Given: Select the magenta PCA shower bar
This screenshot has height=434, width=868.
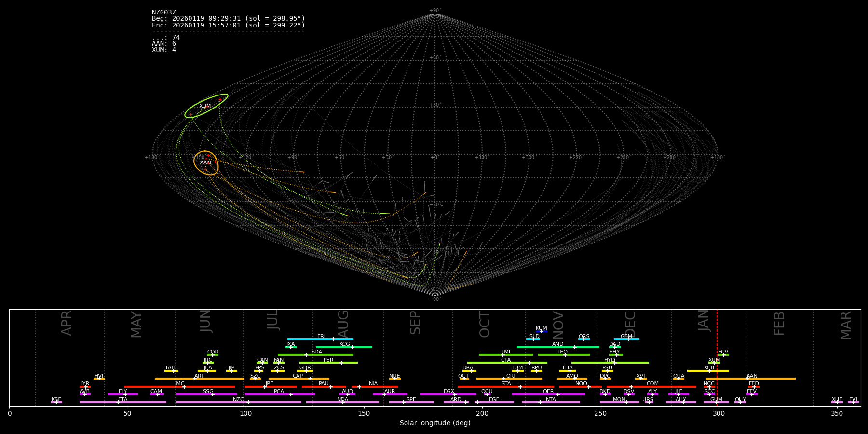Looking at the screenshot, I should pyautogui.click(x=280, y=394).
